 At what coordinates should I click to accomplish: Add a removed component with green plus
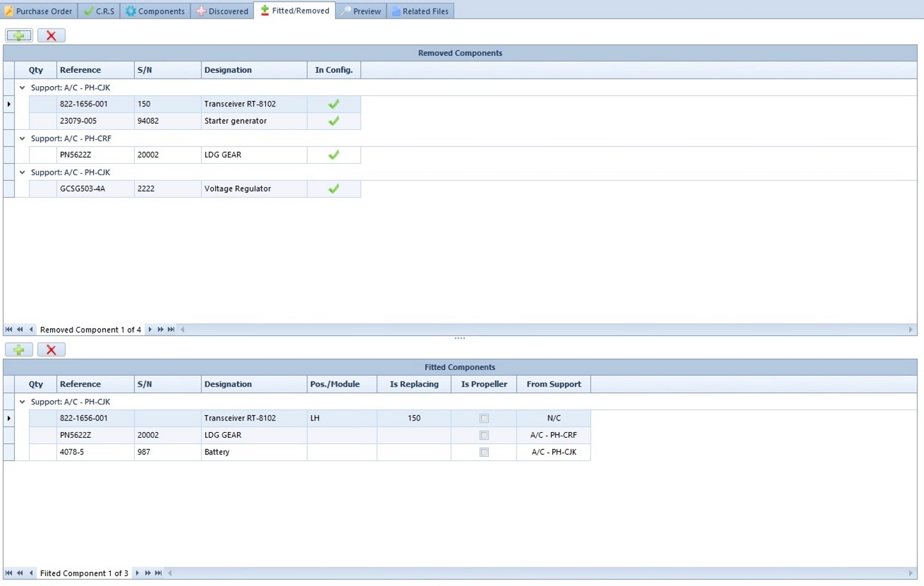pos(19,36)
